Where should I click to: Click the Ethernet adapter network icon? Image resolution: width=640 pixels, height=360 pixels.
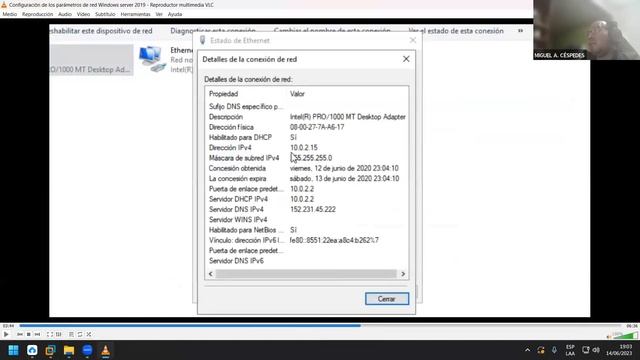(x=152, y=59)
